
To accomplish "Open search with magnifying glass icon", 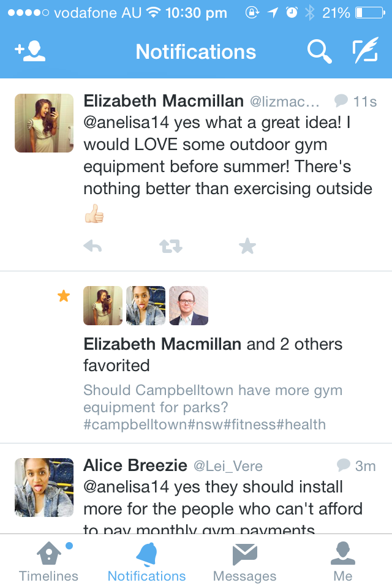I will tap(319, 52).
